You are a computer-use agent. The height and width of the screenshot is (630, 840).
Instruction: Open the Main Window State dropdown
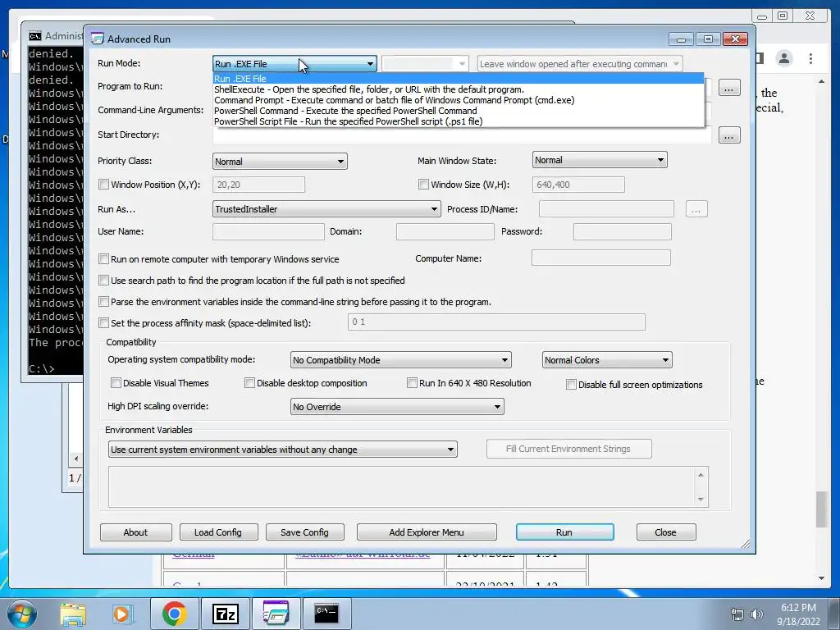coord(600,160)
